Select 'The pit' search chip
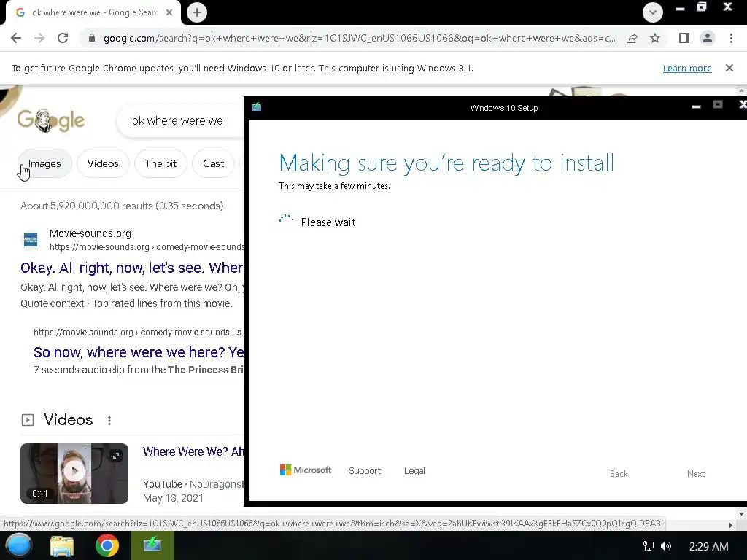Image resolution: width=747 pixels, height=560 pixels. 160,163
